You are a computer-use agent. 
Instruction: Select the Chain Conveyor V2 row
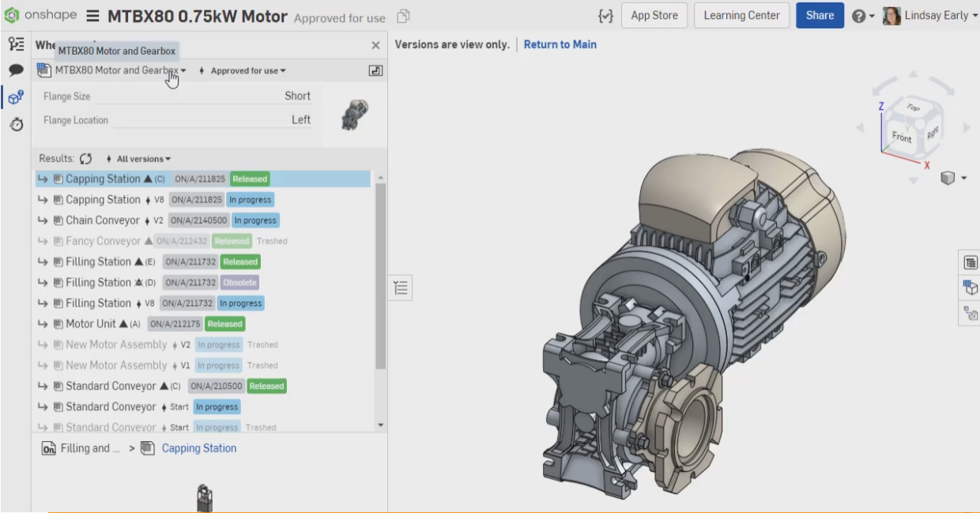pos(202,220)
